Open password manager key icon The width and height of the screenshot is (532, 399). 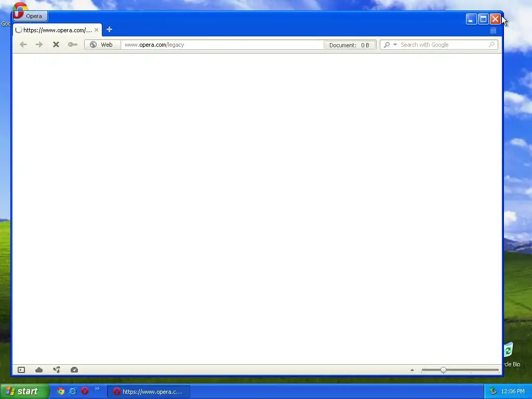pos(73,45)
